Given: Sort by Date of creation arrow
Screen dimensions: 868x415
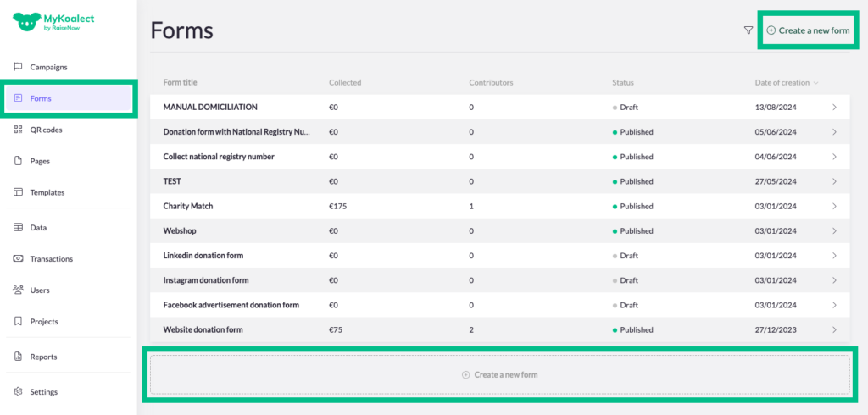Looking at the screenshot, I should 816,83.
